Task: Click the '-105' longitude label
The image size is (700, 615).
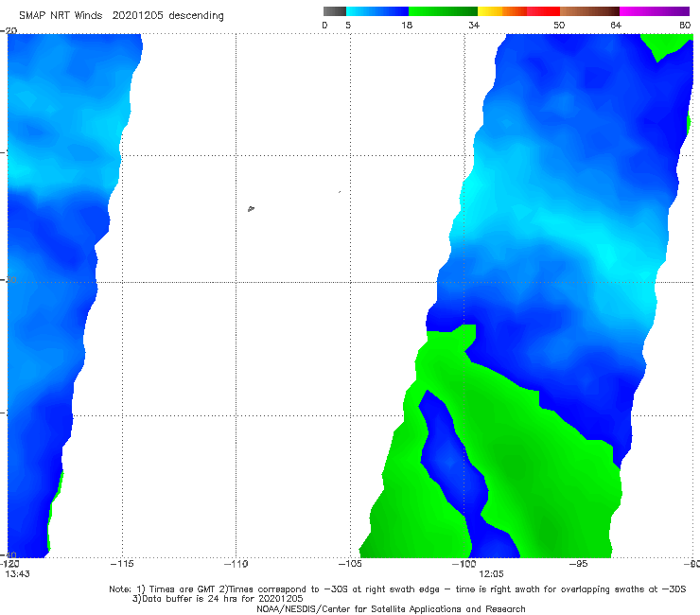Action: coord(350,564)
